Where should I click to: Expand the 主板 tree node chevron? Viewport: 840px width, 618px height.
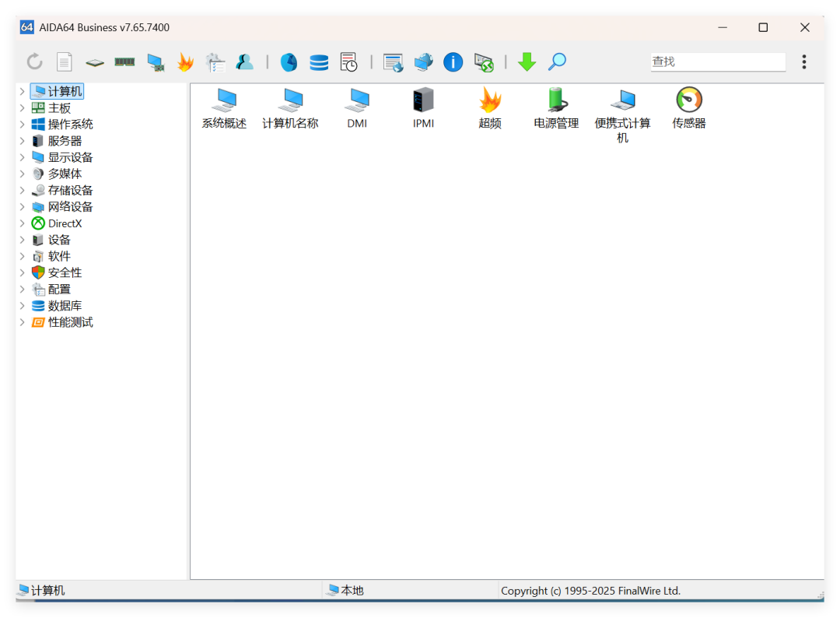pyautogui.click(x=22, y=108)
